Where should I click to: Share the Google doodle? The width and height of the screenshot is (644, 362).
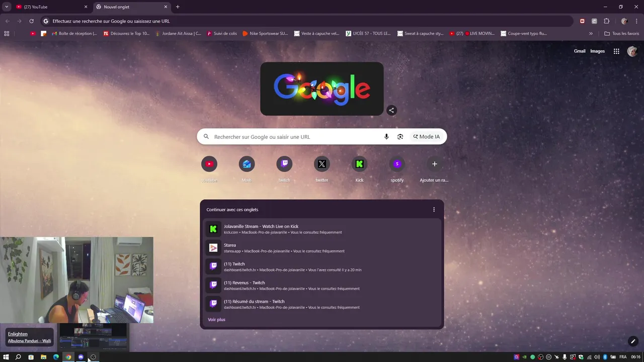pos(391,111)
